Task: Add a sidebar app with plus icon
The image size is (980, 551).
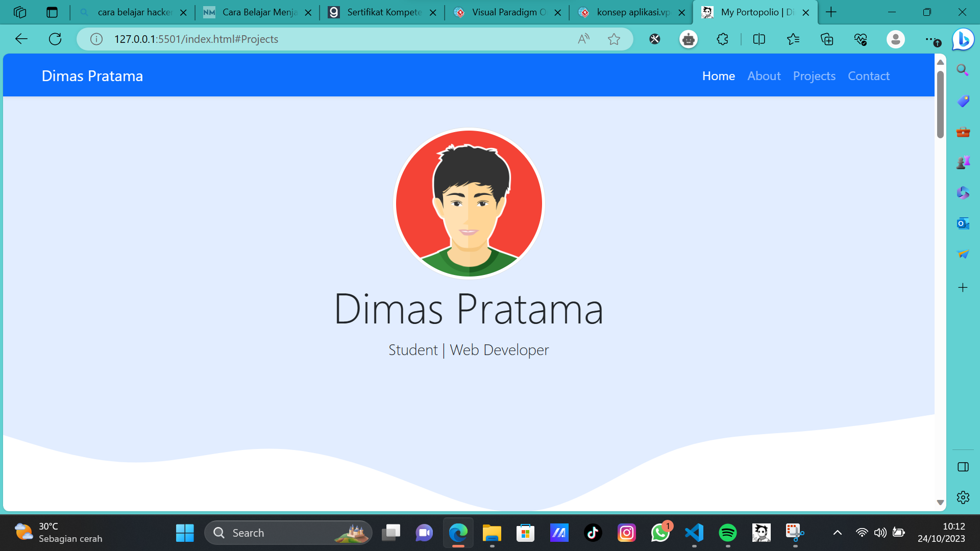Action: (x=963, y=287)
